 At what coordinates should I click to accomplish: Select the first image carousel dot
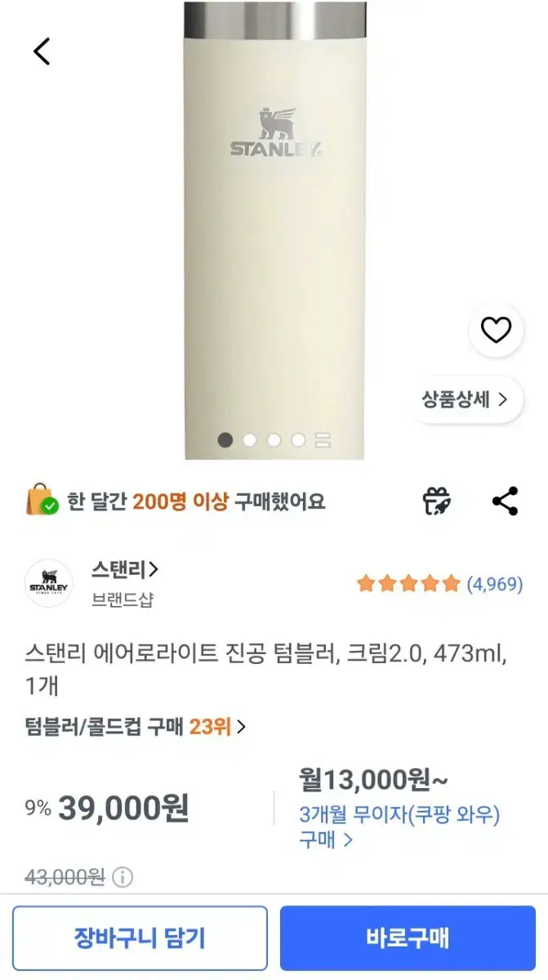(x=225, y=440)
